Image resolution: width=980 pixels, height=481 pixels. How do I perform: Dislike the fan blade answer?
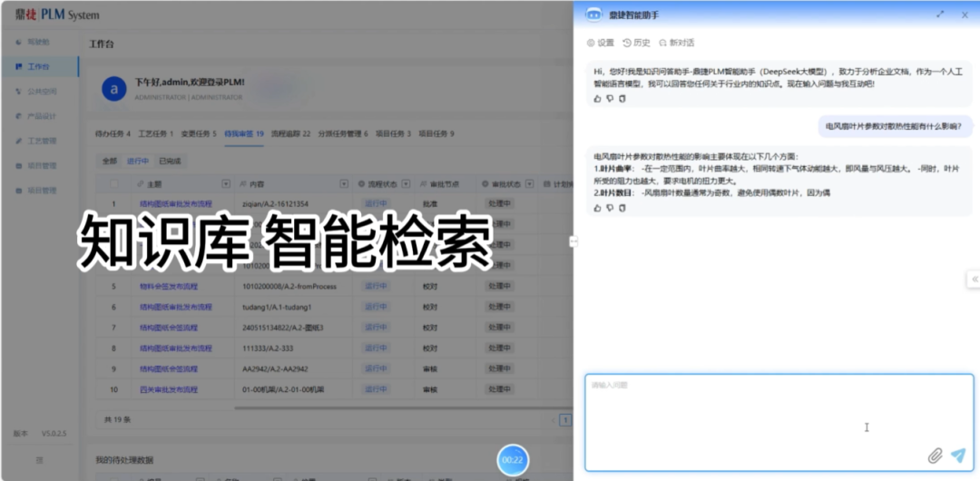click(x=610, y=208)
